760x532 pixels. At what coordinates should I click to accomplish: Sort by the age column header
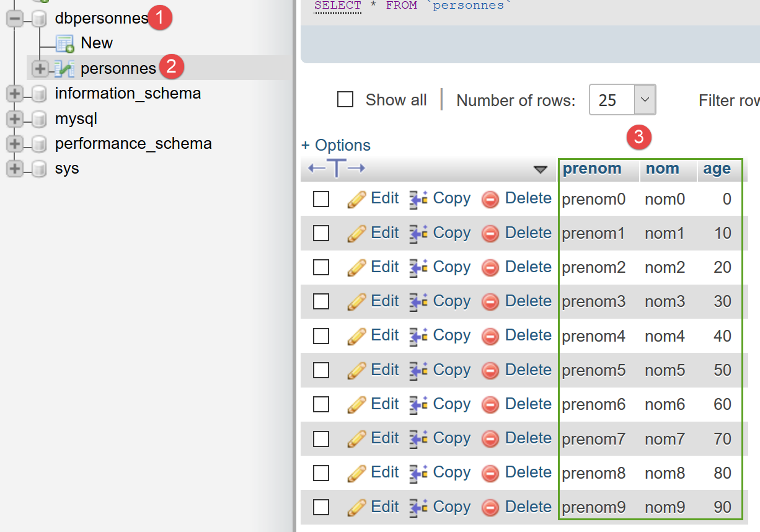(717, 169)
